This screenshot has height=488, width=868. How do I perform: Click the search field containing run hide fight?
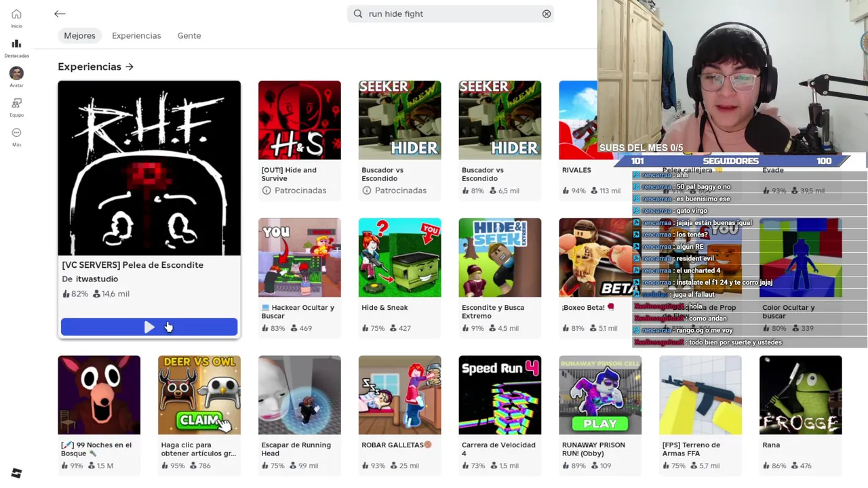pos(450,14)
